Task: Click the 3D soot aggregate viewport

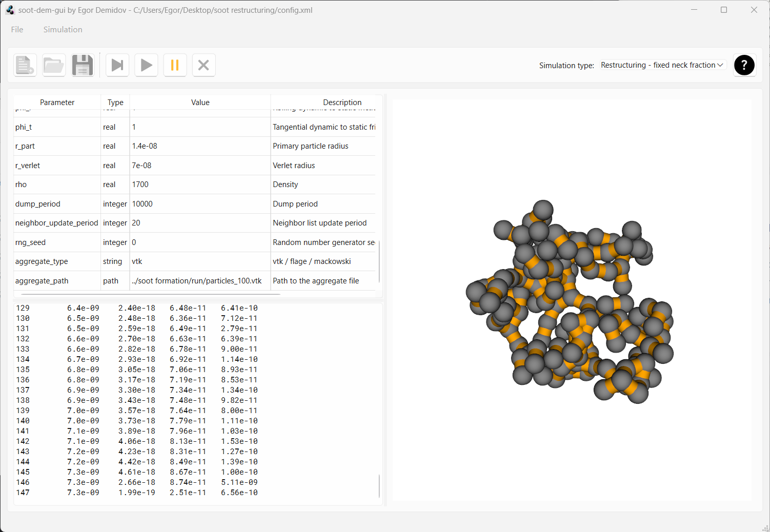Action: click(x=572, y=300)
